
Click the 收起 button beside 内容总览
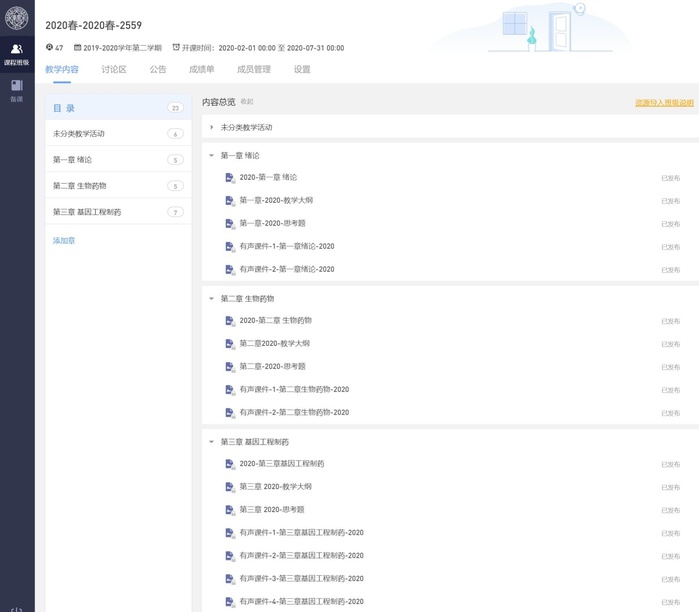(247, 102)
